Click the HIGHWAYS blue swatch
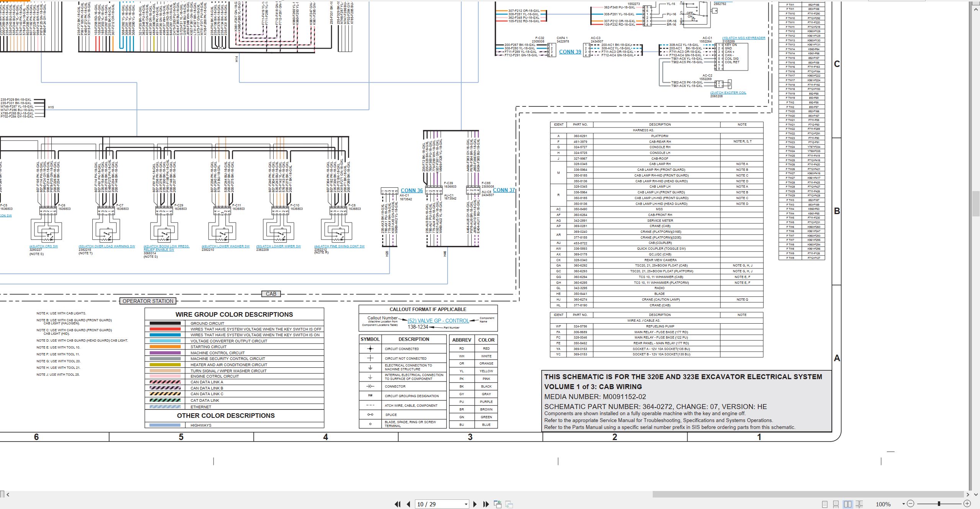 tap(165, 425)
